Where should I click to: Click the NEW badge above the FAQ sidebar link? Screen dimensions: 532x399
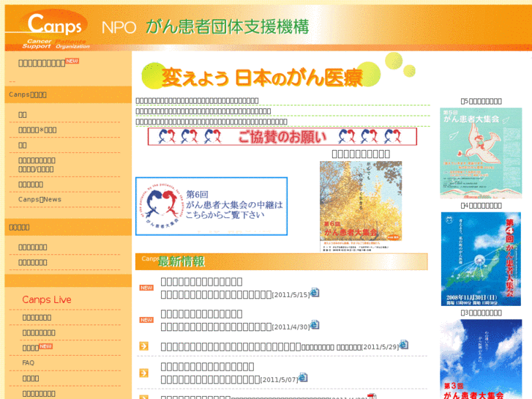[46, 346]
